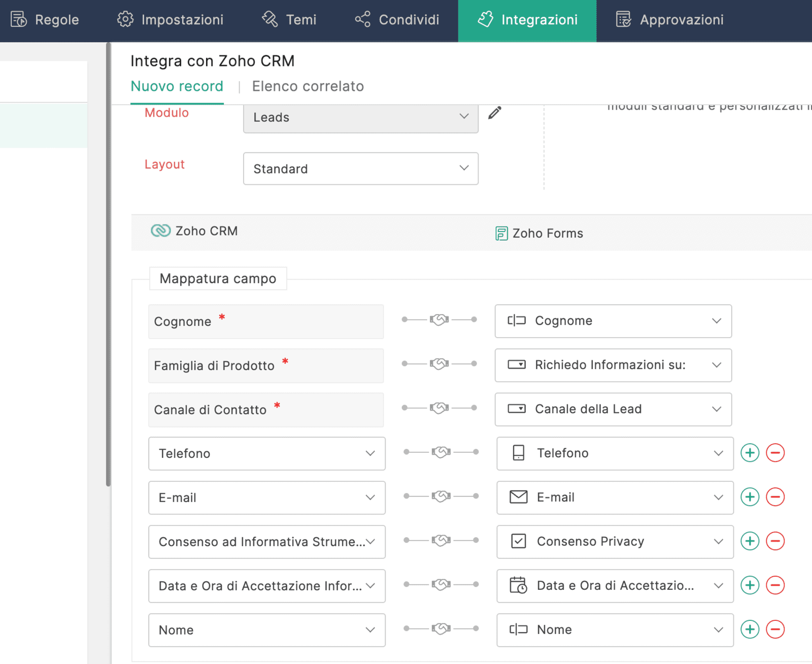This screenshot has width=812, height=664.
Task: Remove the Telefono mapping with minus icon
Action: pyautogui.click(x=775, y=453)
